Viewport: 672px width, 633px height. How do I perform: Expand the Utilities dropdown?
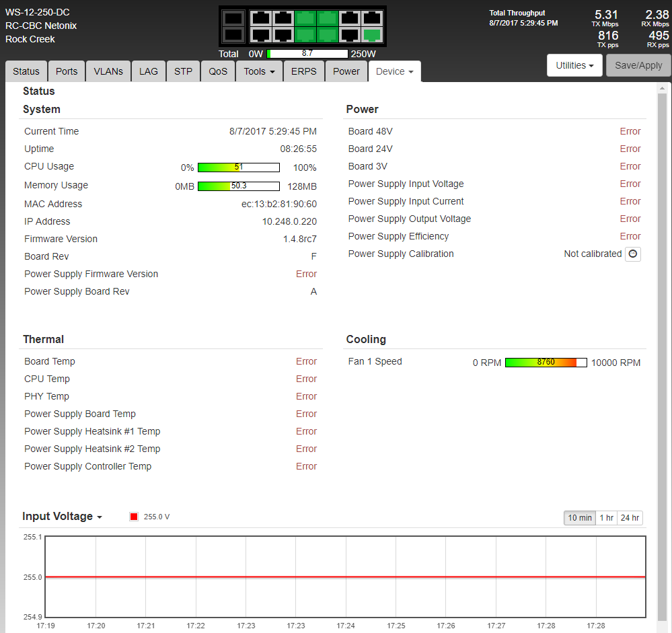pos(574,65)
